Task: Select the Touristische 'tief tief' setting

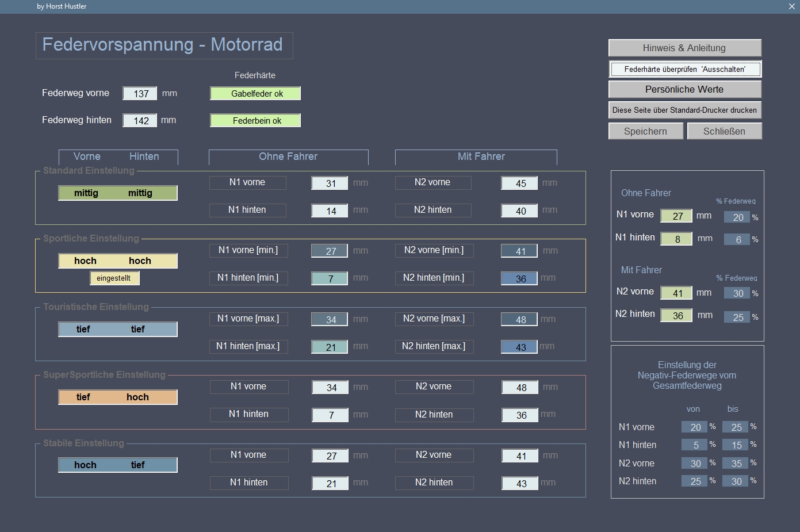Action: [x=118, y=329]
